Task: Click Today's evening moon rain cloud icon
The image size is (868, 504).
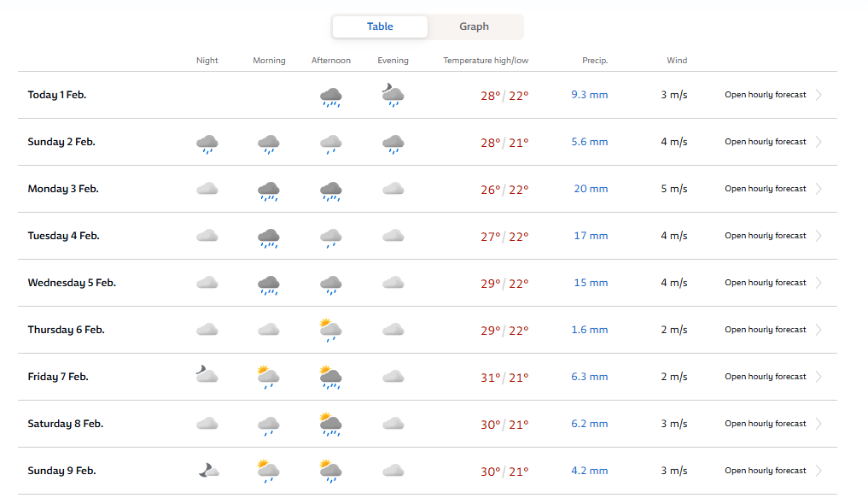Action: tap(393, 96)
